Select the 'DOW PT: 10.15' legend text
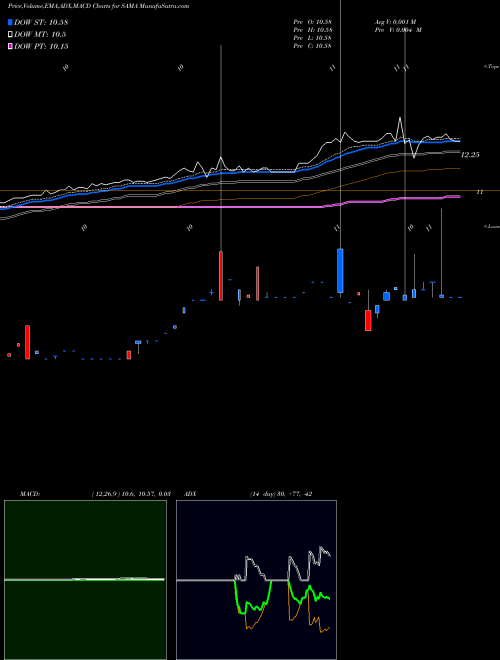The width and height of the screenshot is (500, 660). pyautogui.click(x=41, y=46)
